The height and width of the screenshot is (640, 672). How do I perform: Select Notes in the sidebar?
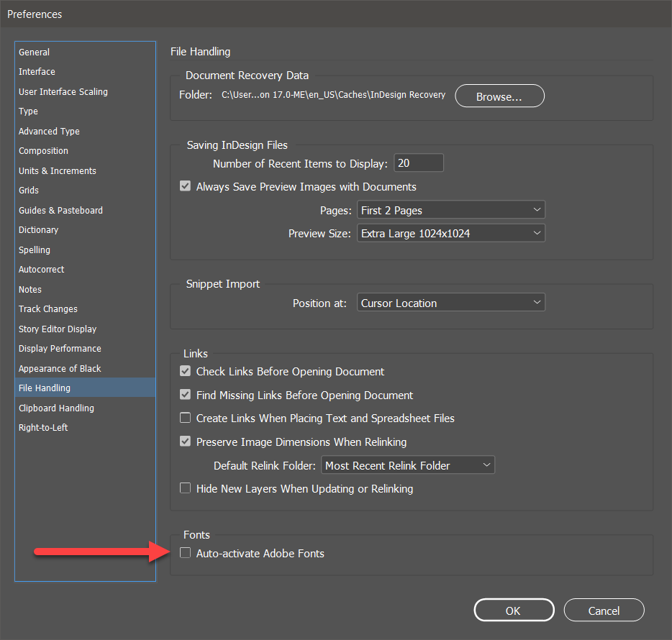[x=85, y=289]
